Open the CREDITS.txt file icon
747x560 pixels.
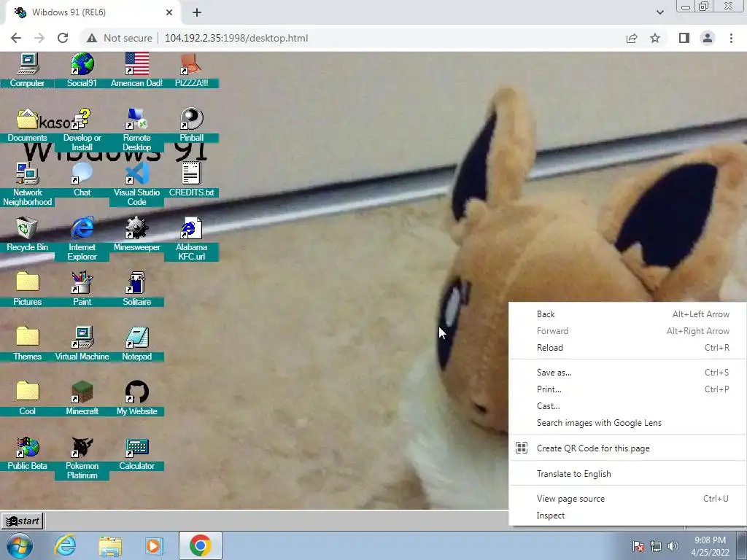tap(192, 174)
